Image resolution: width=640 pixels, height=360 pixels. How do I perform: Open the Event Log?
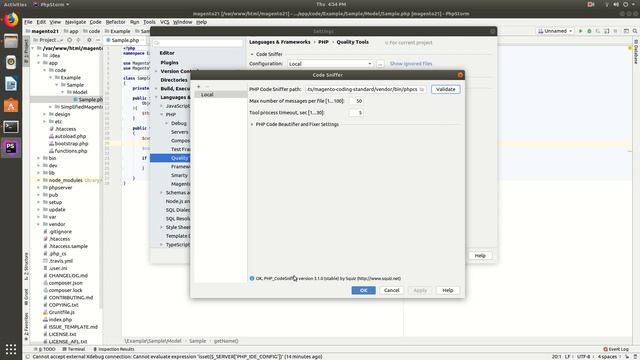point(616,349)
